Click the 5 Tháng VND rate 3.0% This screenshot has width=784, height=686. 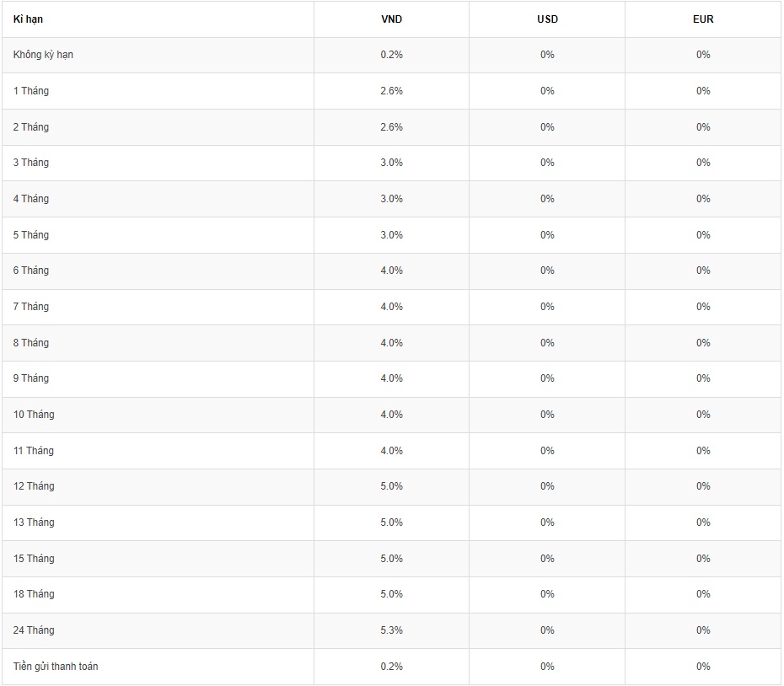(391, 235)
